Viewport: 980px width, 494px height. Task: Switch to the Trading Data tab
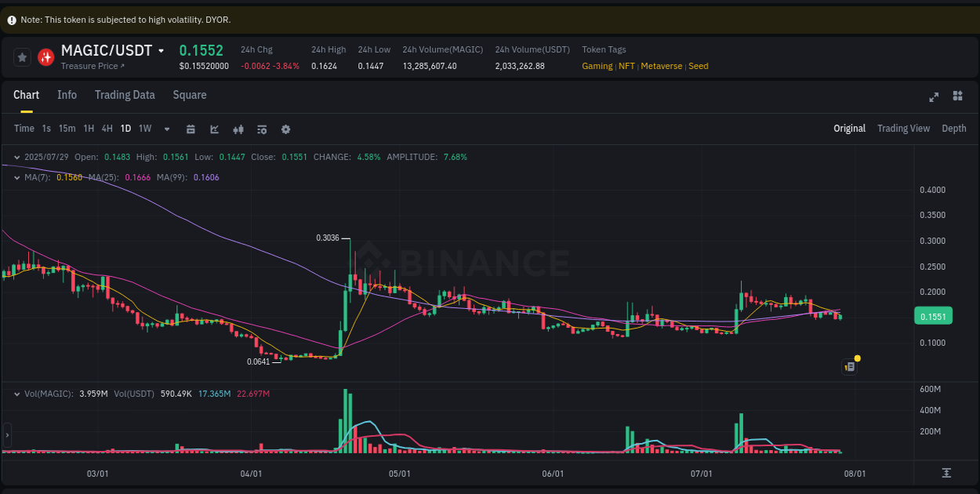125,95
